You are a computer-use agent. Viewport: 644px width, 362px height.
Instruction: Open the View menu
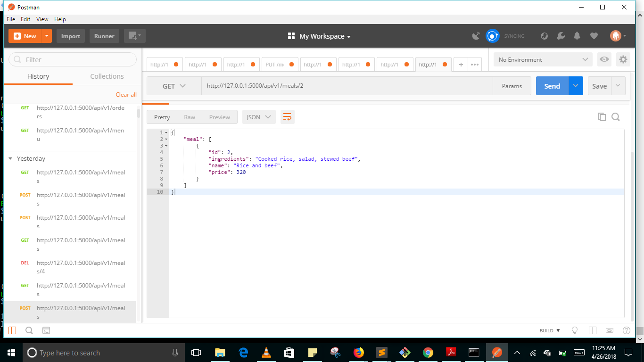[x=42, y=19]
